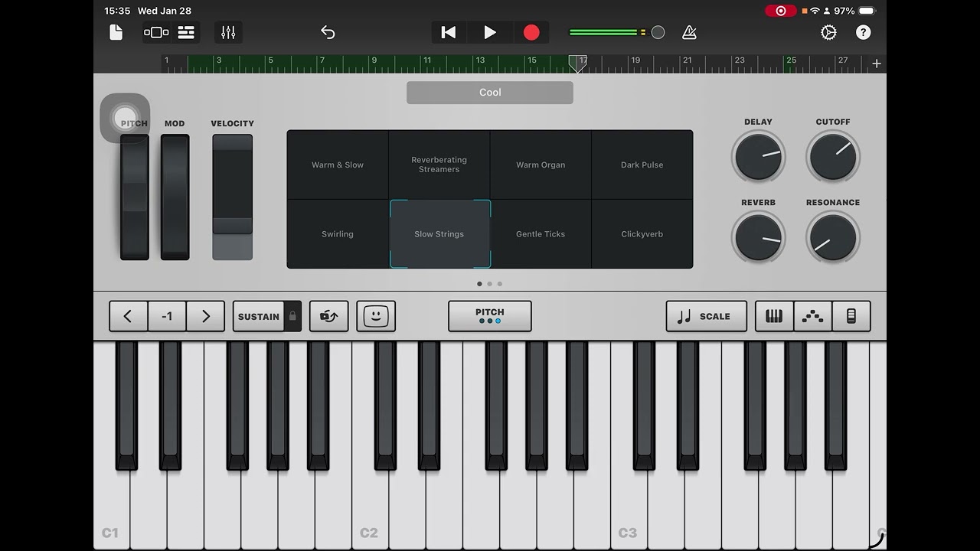Tap ruler at bar 5
The width and height of the screenshot is (980, 551).
coord(270,60)
